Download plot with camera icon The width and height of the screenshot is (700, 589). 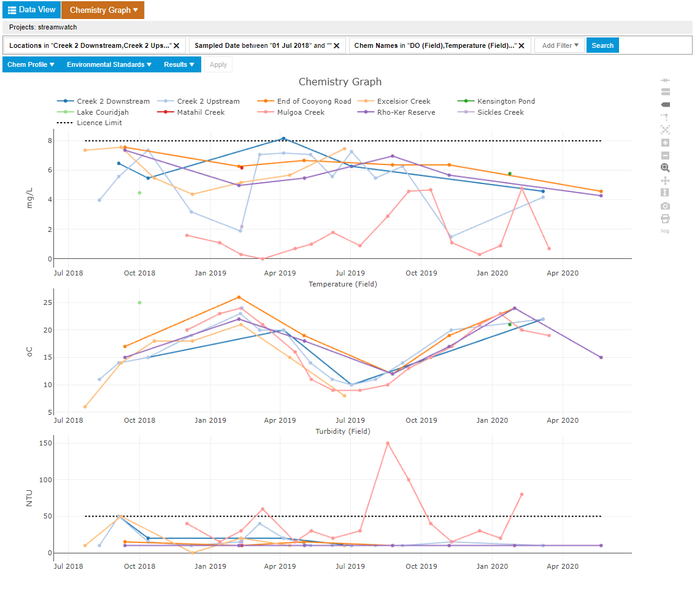point(665,206)
